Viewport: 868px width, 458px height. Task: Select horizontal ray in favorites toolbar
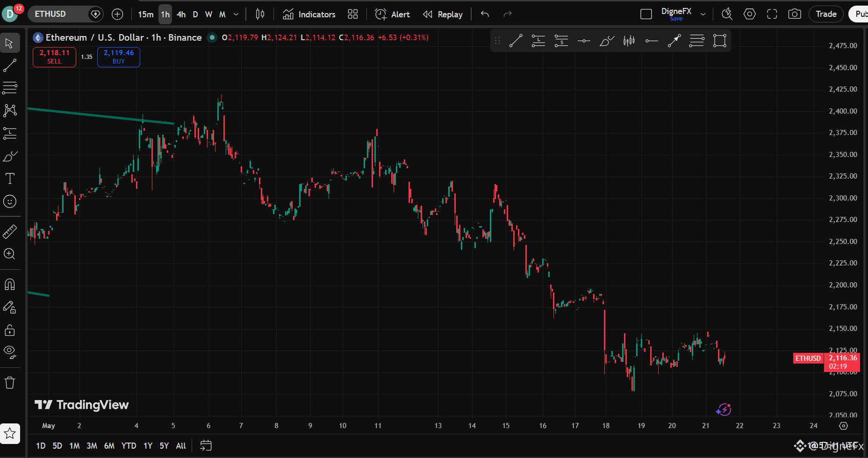click(x=652, y=41)
